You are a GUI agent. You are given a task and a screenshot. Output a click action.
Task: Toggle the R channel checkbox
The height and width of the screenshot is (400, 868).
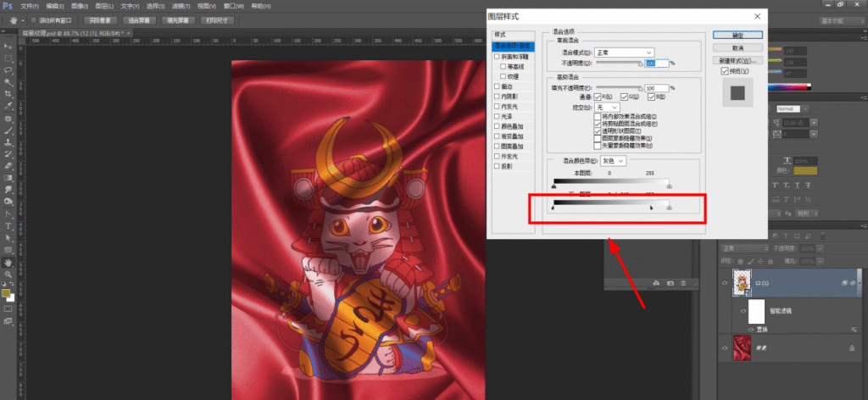pyautogui.click(x=599, y=97)
